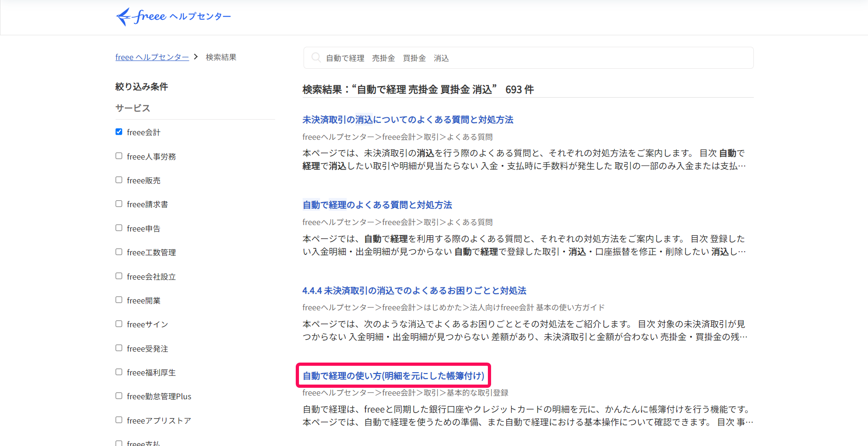Click the snippet starting 自動で経理は、freeeと同期した
868x446 pixels.
pos(528,416)
